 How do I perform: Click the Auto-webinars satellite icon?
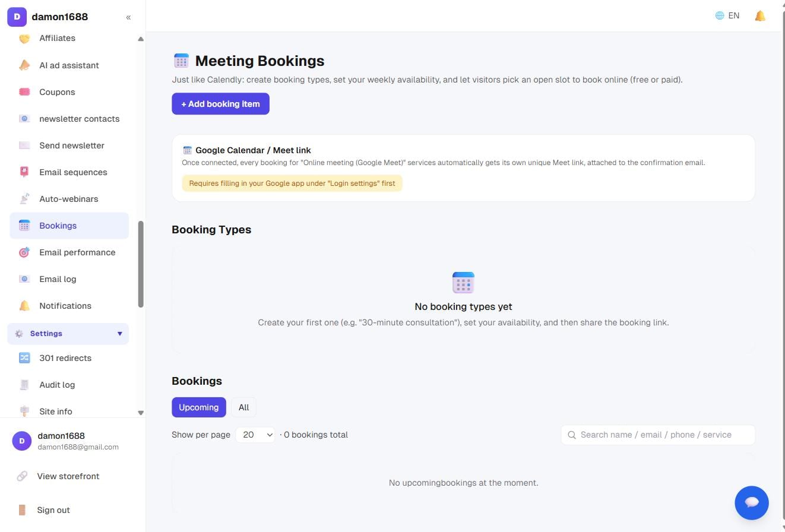pyautogui.click(x=24, y=199)
